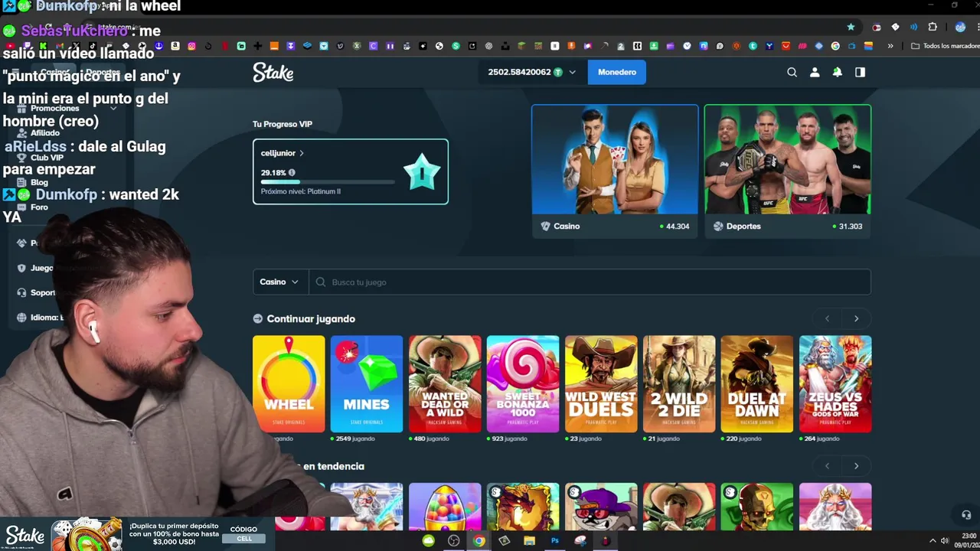Click the volume icon in the system tray
The height and width of the screenshot is (551, 980).
pyautogui.click(x=944, y=541)
